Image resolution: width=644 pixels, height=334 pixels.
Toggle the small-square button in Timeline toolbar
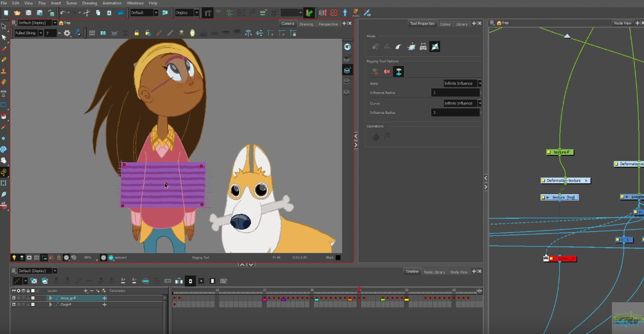tap(201, 281)
